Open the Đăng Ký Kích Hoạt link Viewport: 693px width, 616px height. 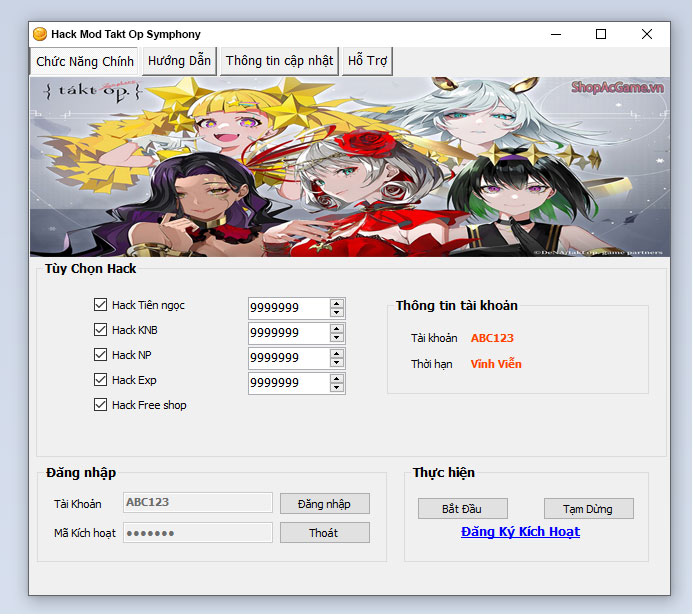click(520, 532)
